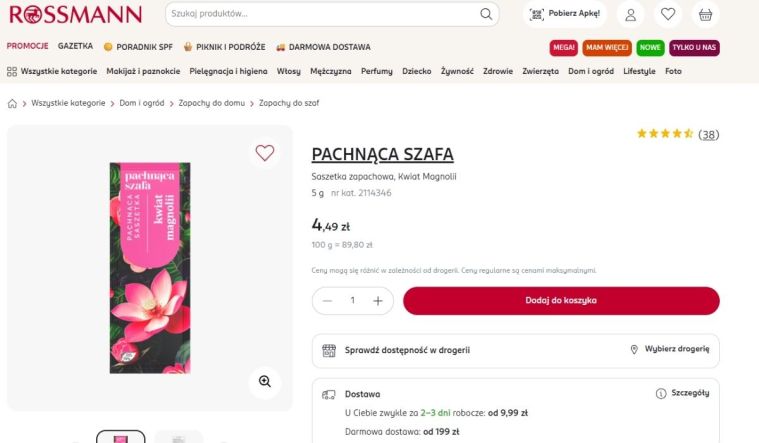Open Wszystkie kategorie menu
The image size is (759, 443).
(x=52, y=71)
